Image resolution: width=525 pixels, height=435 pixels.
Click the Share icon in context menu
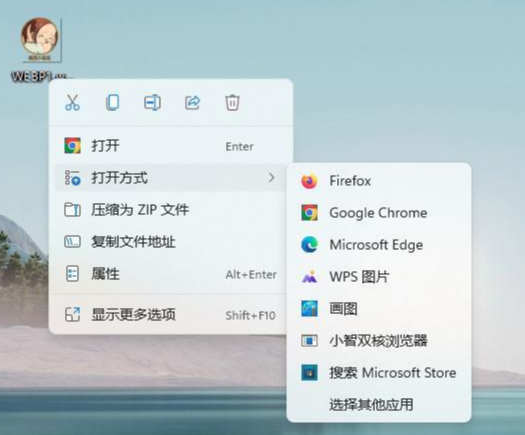point(193,102)
